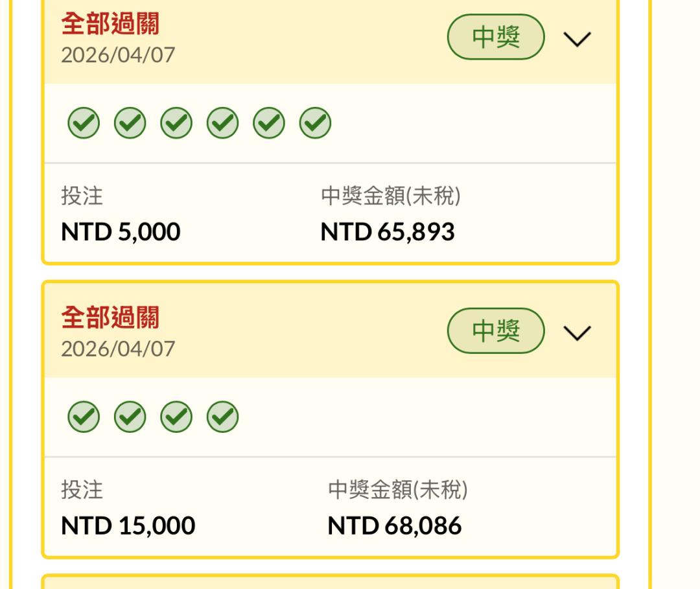Click the first check mark in the NTD 15,000 bet card
This screenshot has height=589, width=700.
tap(84, 417)
